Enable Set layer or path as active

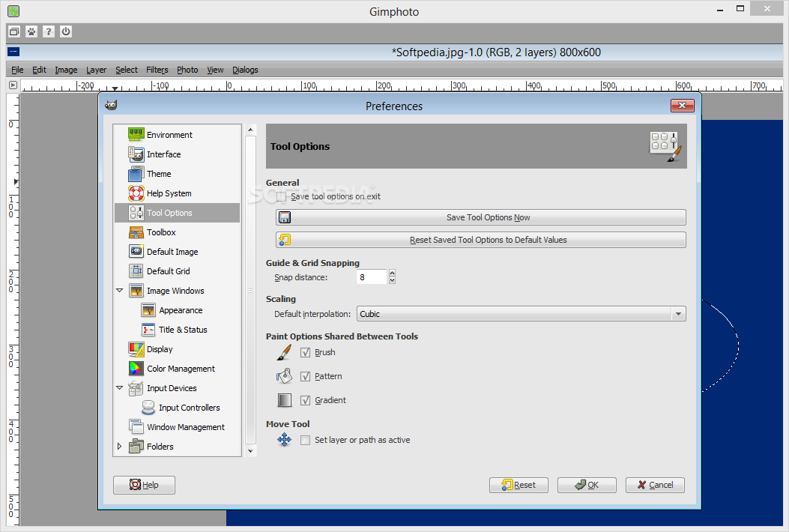306,440
